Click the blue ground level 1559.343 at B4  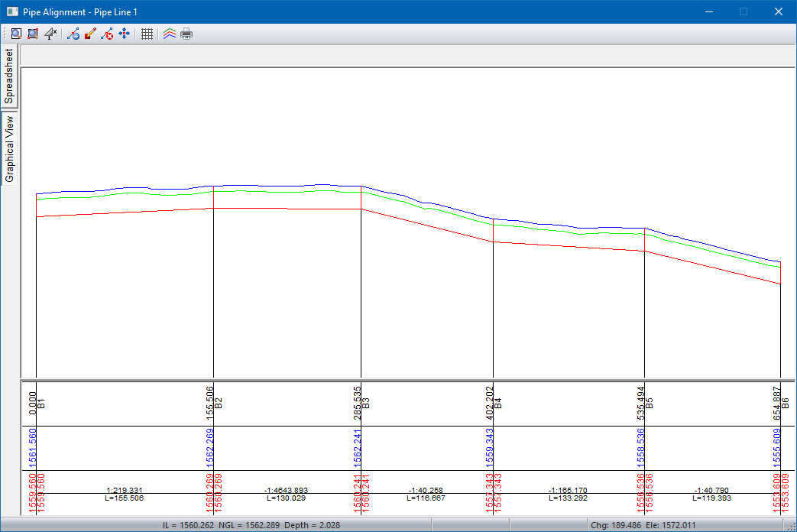(x=489, y=448)
